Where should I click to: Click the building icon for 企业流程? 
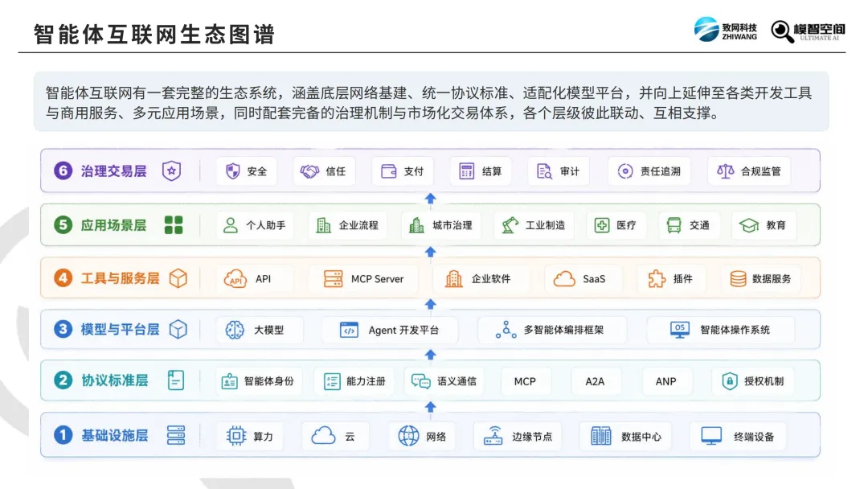coord(323,225)
